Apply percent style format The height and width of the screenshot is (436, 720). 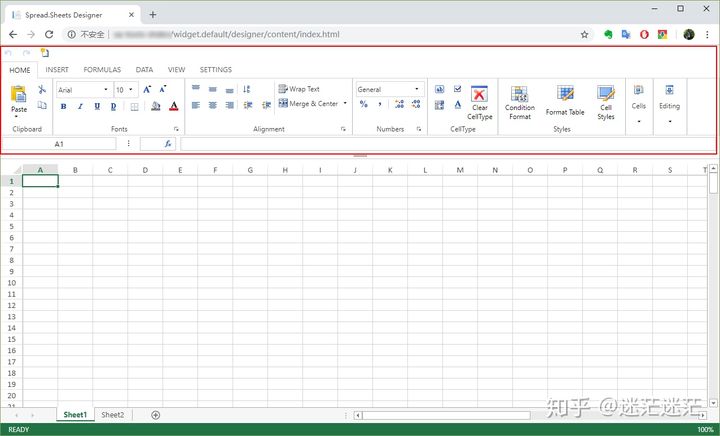pos(364,104)
